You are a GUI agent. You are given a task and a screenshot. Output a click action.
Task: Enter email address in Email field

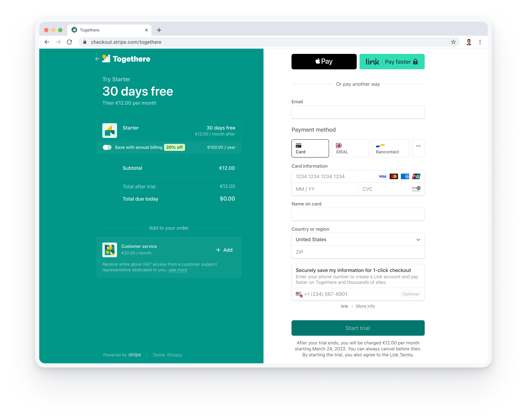click(x=357, y=112)
